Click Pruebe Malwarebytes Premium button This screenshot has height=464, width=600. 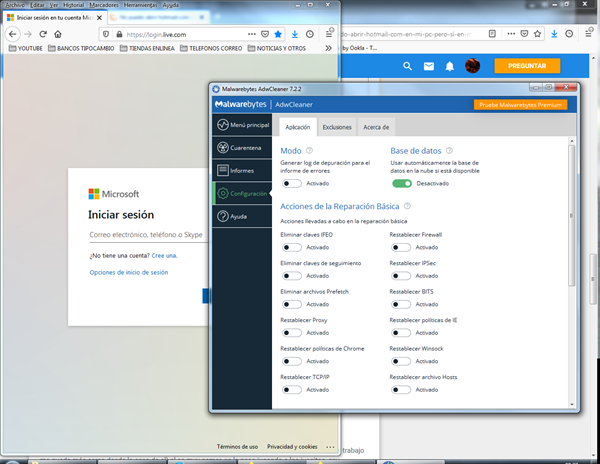(x=520, y=105)
